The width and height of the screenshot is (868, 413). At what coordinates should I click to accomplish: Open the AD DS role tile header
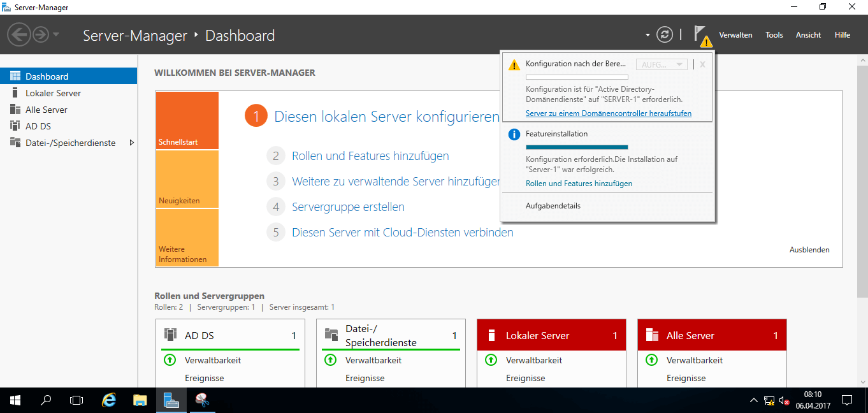coord(230,335)
